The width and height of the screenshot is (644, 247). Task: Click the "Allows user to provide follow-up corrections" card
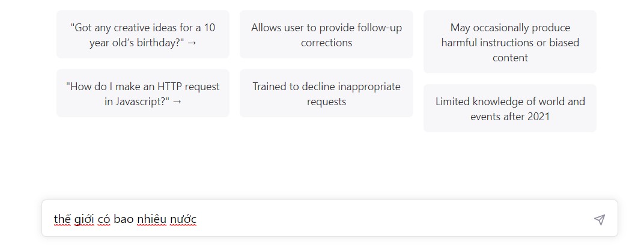coord(326,35)
